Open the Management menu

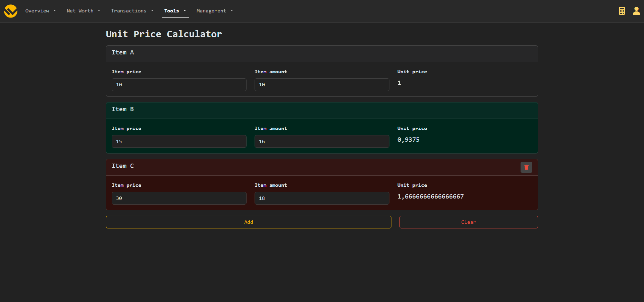tap(214, 11)
